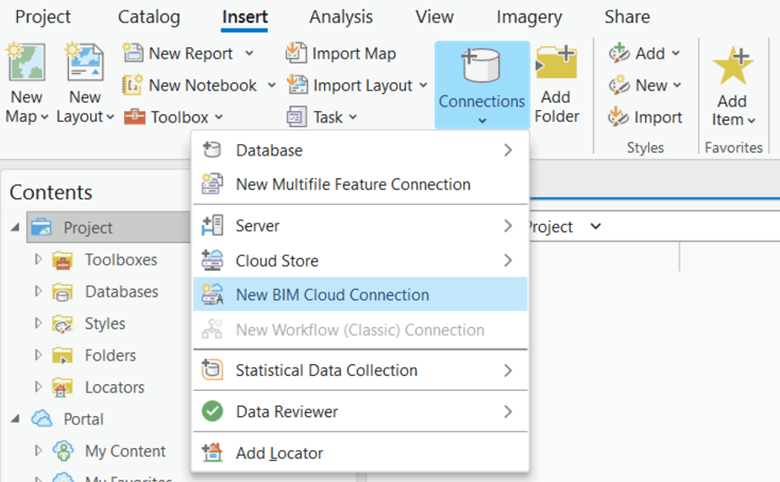Image resolution: width=780 pixels, height=482 pixels.
Task: Expand the My Content tree node
Action: coord(38,451)
